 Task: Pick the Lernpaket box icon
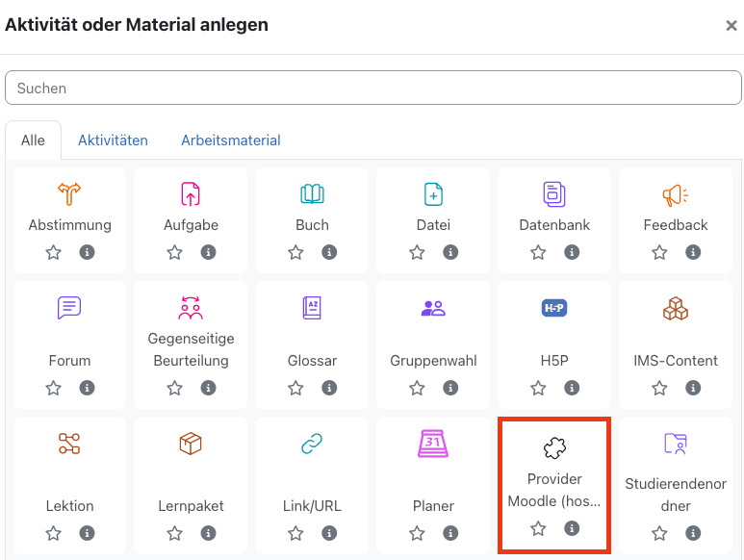(x=191, y=444)
